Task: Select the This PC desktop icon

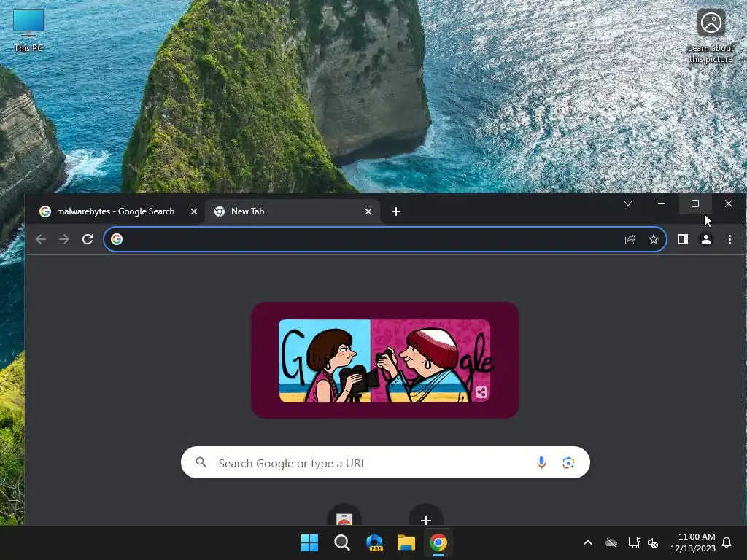Action: (x=28, y=31)
